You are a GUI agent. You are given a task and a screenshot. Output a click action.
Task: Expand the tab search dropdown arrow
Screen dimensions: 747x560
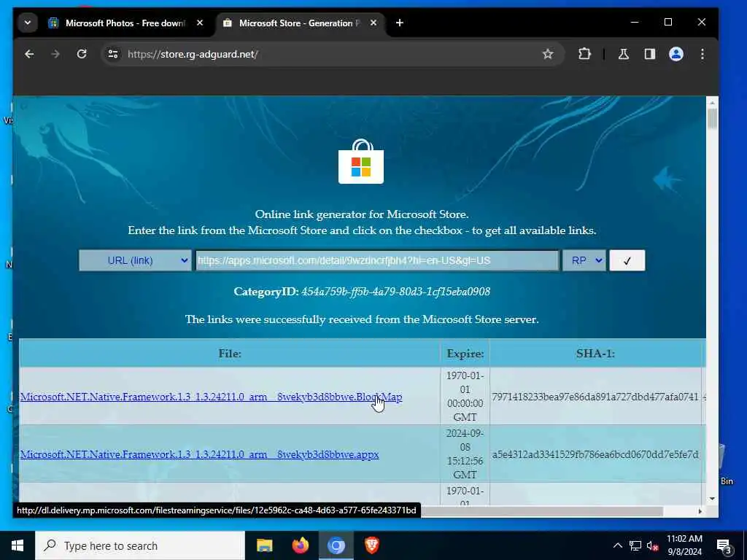[x=28, y=23]
